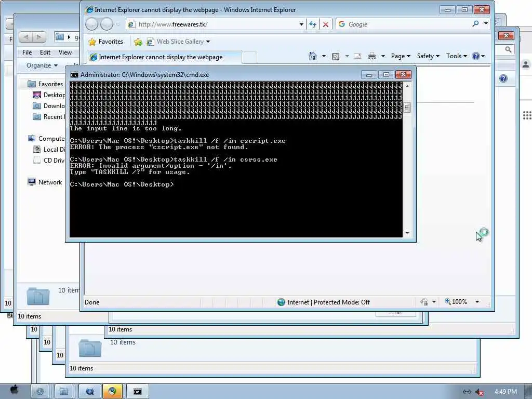The height and width of the screenshot is (399, 532).
Task: Open the Page menu
Action: click(401, 56)
